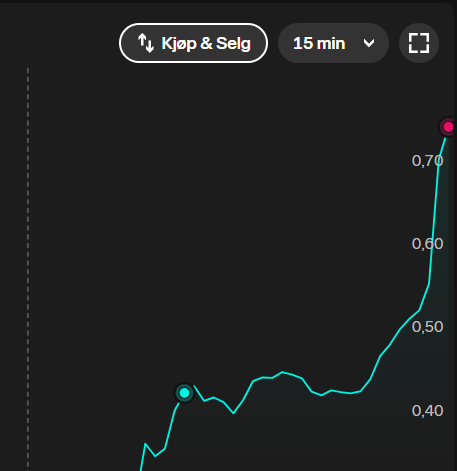Image resolution: width=457 pixels, height=471 pixels.
Task: Click the rounded hump peak between the markers
Action: pos(282,372)
